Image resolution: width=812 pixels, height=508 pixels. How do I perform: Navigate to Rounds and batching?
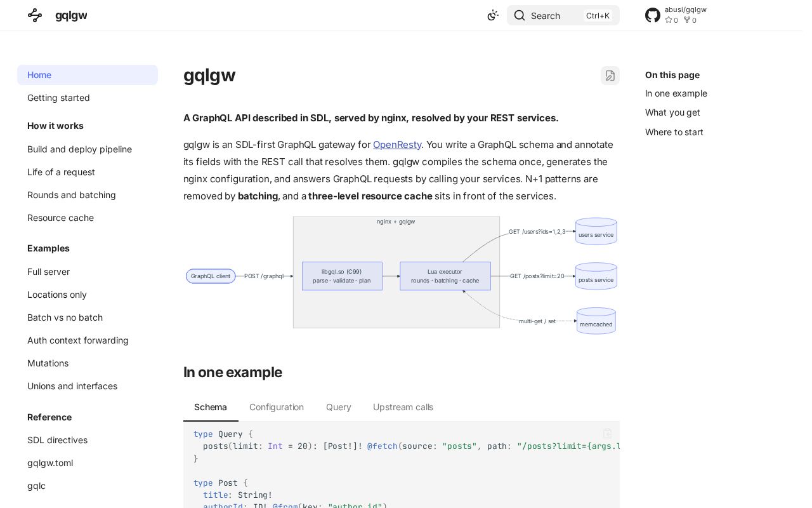[88, 195]
